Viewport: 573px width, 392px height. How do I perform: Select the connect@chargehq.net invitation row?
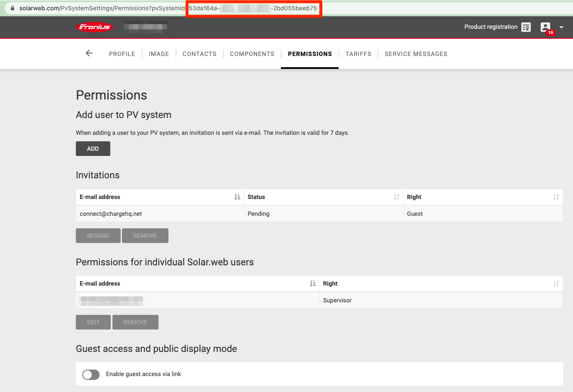(319, 214)
